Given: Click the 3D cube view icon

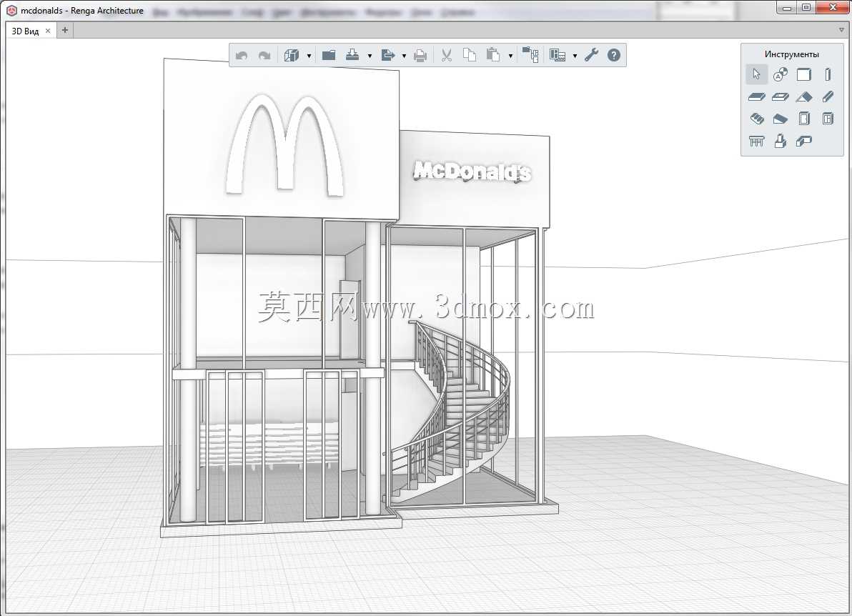Looking at the screenshot, I should (x=292, y=56).
